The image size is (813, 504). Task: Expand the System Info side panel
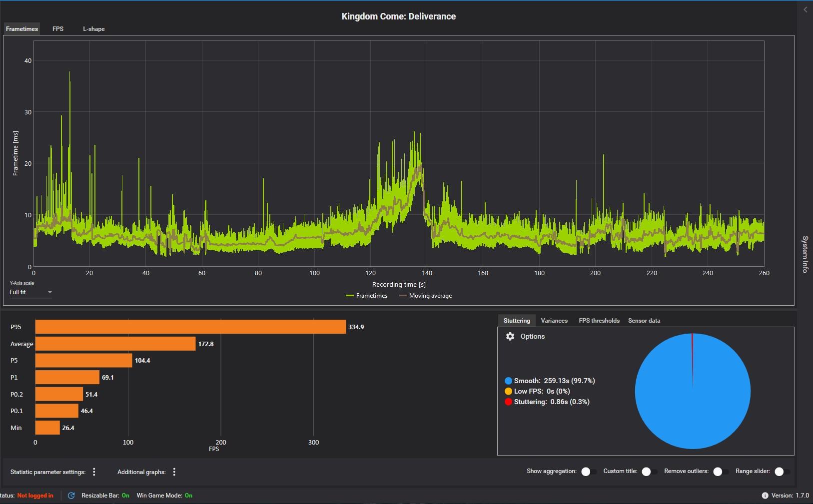click(805, 254)
